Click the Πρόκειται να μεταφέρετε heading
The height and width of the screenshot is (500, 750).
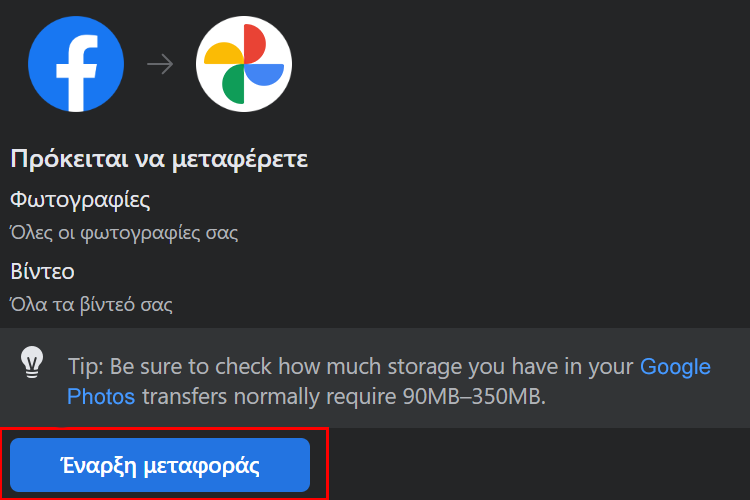click(159, 159)
